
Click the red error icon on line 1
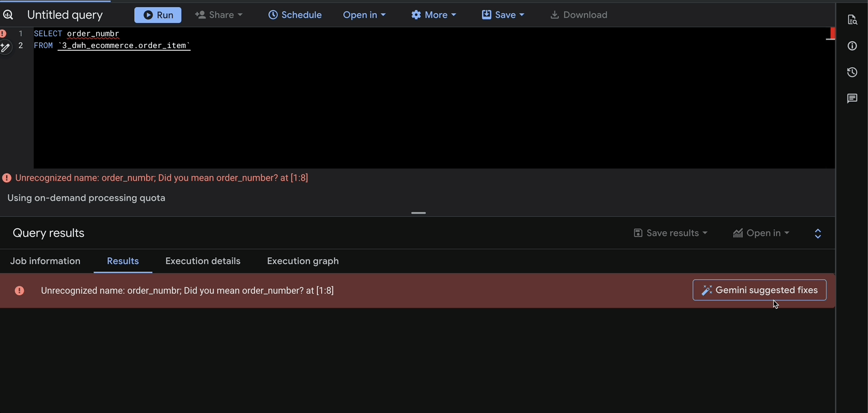3,33
